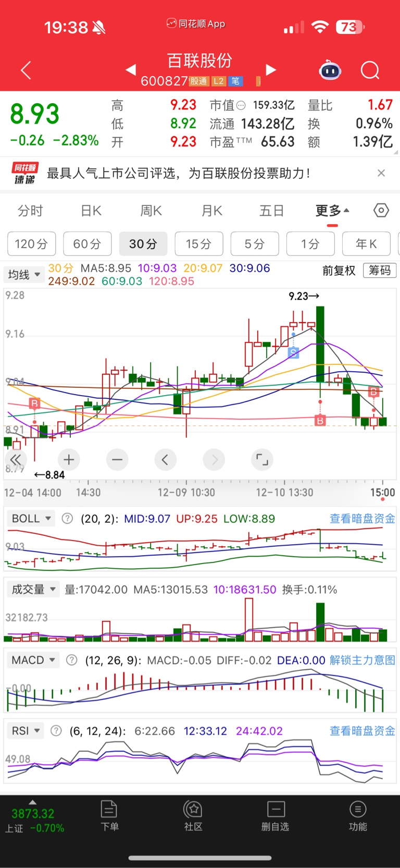Close the voting banner with X
Screen dimensions: 400x868
coord(381,173)
